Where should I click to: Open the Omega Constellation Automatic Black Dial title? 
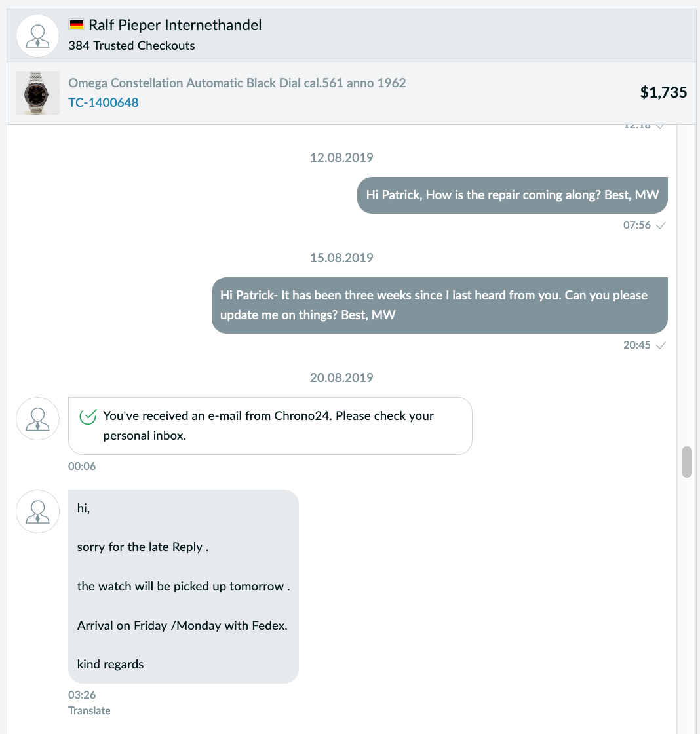pyautogui.click(x=237, y=83)
